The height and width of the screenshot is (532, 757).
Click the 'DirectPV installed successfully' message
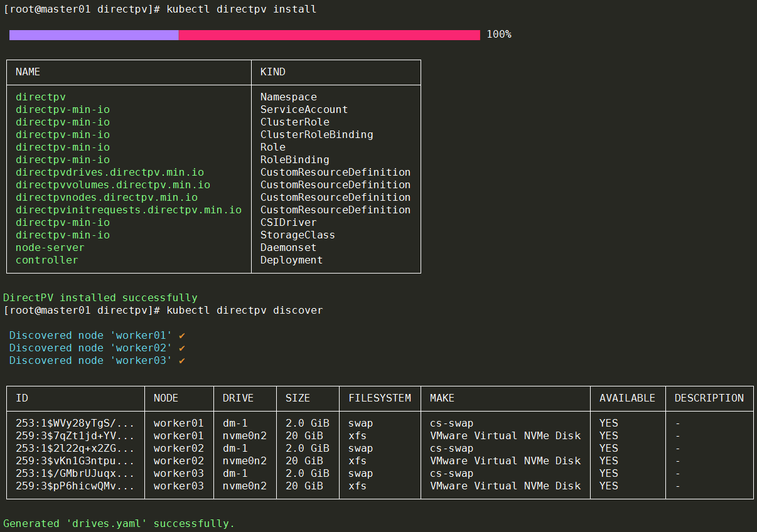click(x=100, y=298)
